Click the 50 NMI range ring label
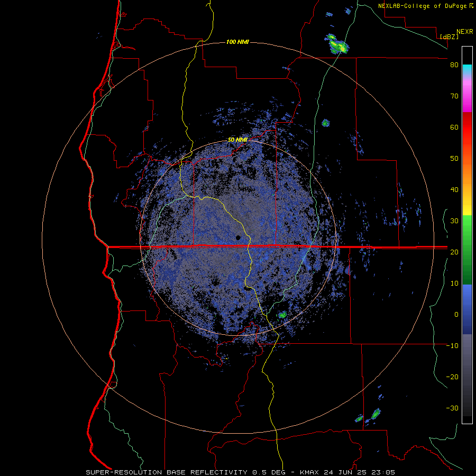Screen dimensions: 476x476 pyautogui.click(x=237, y=140)
